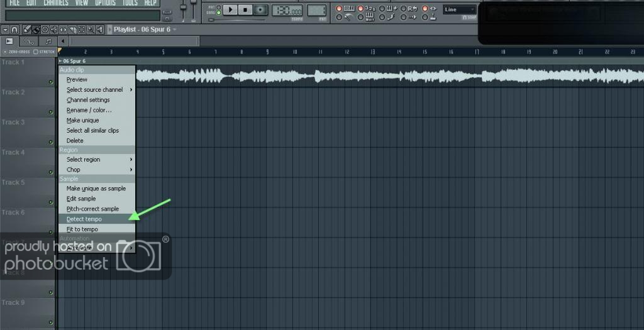644x330 pixels.
Task: Open the TOOLS menu
Action: pos(130,3)
